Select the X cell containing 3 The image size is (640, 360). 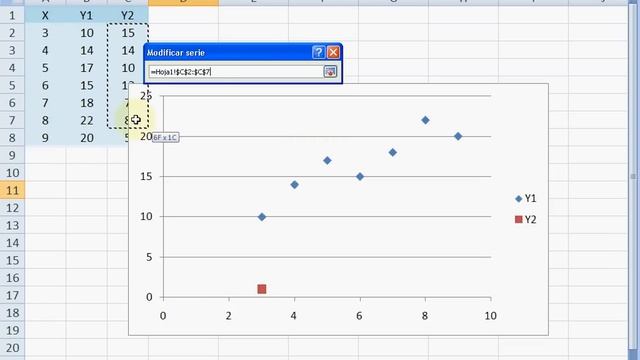(45, 33)
